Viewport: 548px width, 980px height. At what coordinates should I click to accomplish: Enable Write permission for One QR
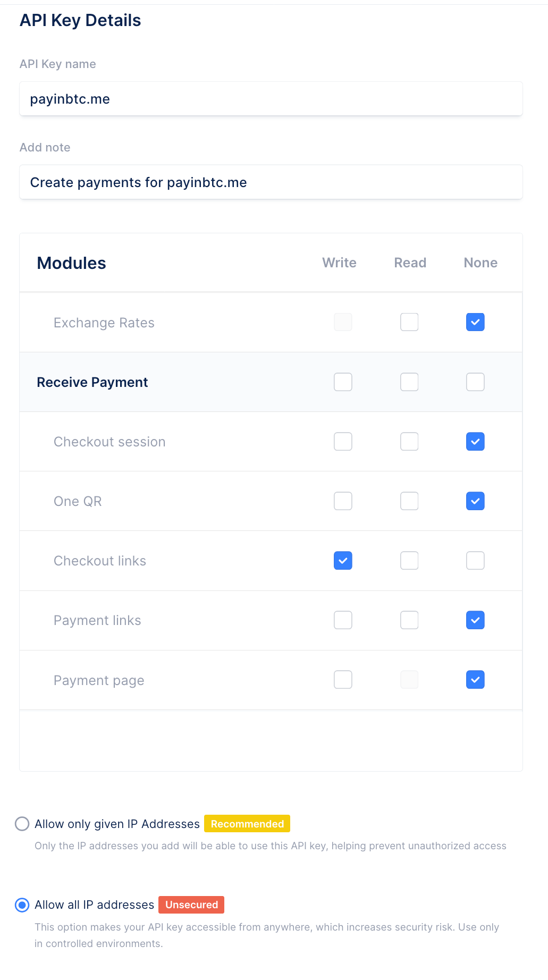click(x=343, y=501)
